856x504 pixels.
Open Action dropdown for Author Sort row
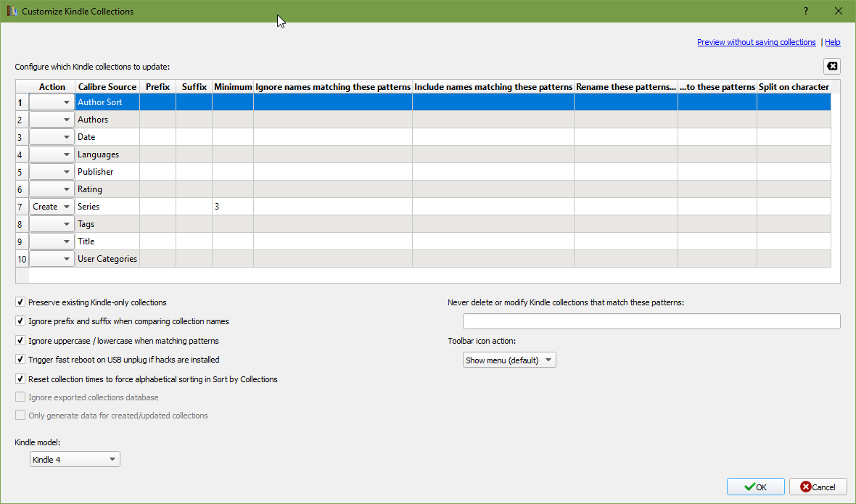tap(52, 102)
